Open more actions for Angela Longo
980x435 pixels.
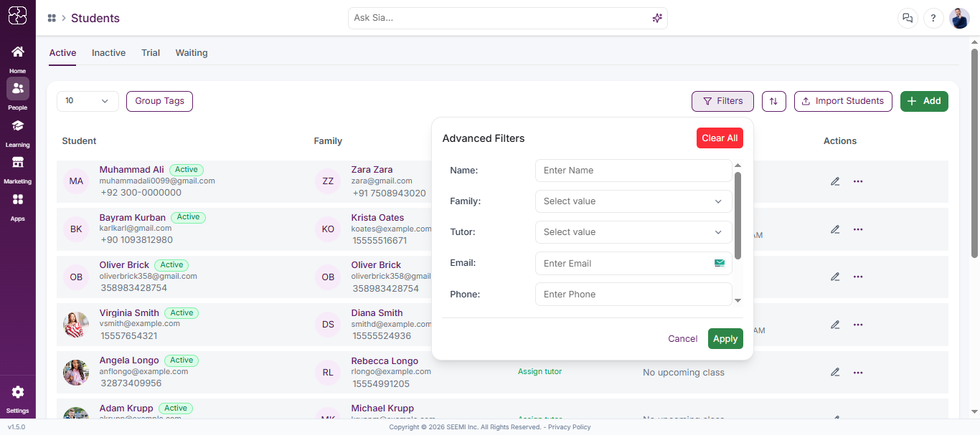858,372
